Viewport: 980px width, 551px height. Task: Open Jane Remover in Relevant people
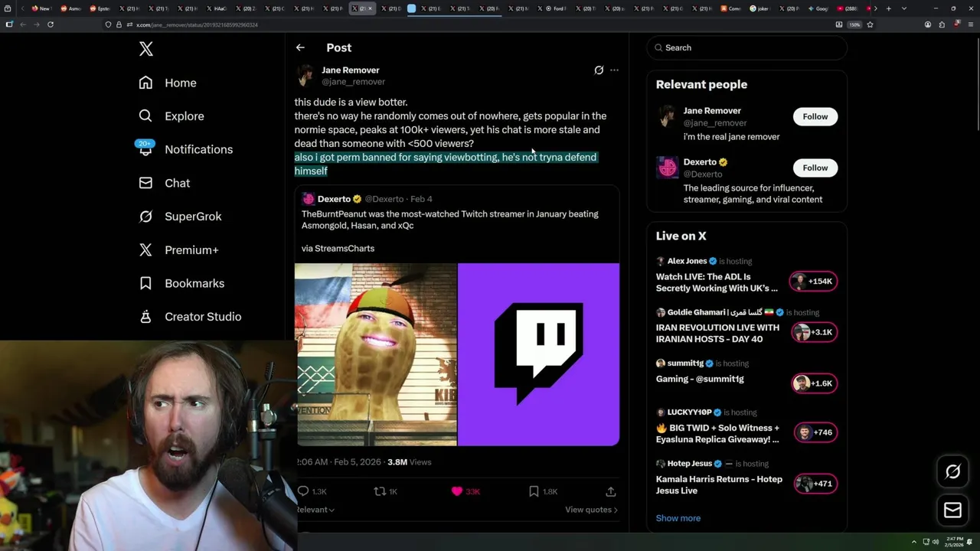tap(712, 111)
